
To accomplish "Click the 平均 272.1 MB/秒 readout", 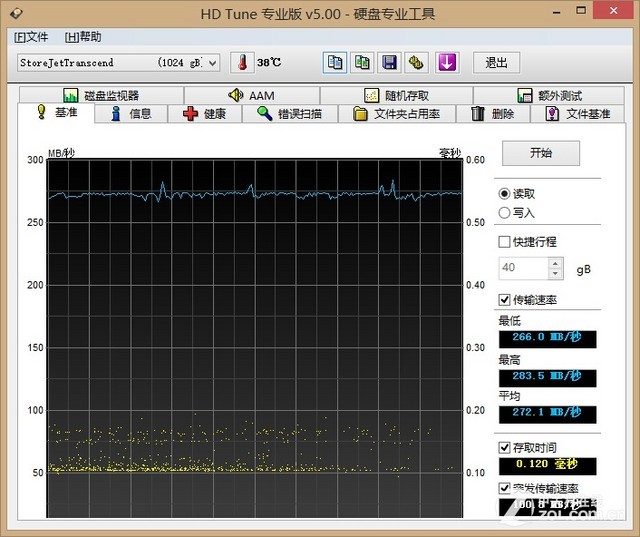I will point(547,414).
